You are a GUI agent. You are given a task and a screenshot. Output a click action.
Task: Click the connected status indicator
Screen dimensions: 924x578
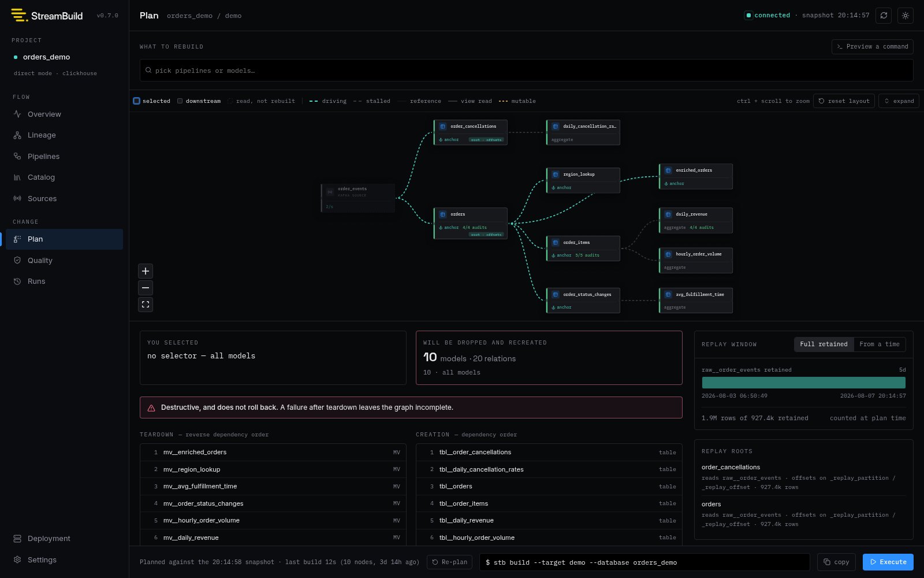pyautogui.click(x=767, y=16)
